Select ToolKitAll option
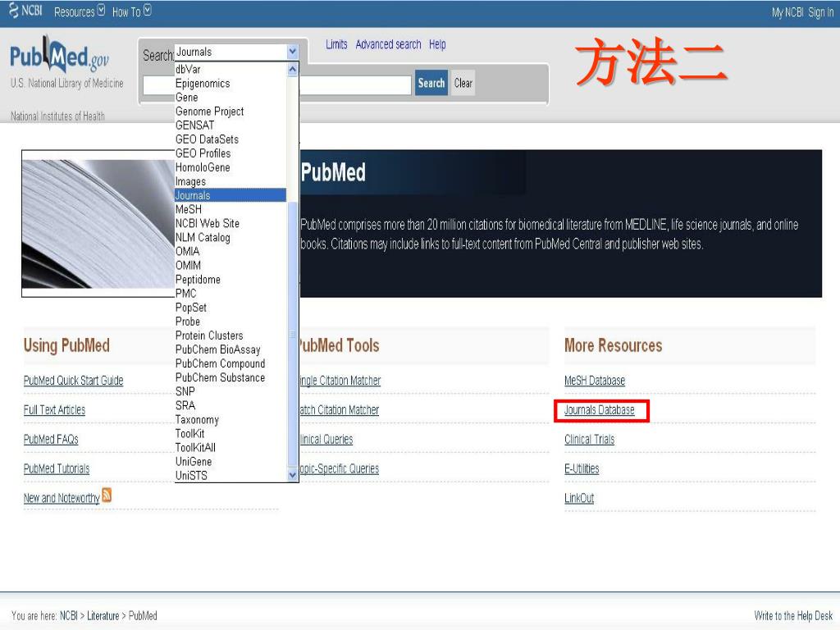This screenshot has height=630, width=840. click(231, 447)
